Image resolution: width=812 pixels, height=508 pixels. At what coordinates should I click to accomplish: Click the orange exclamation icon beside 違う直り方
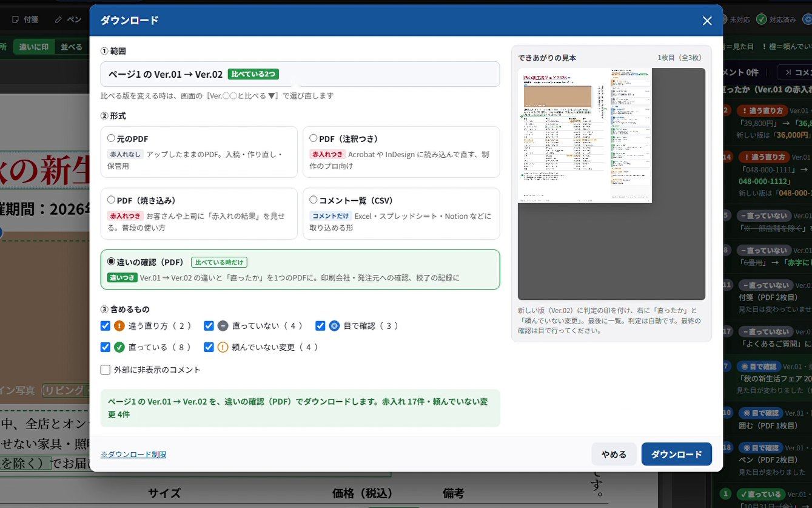coord(119,326)
